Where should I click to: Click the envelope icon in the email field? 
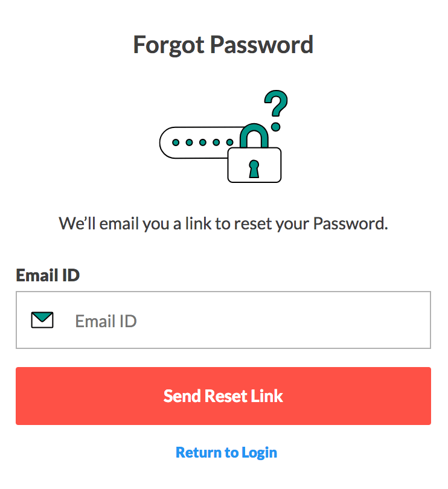[x=42, y=320]
